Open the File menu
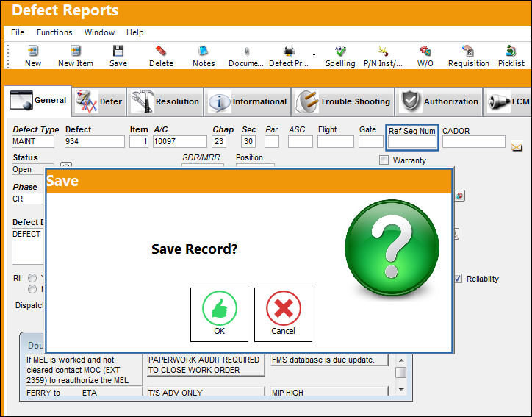Image resolution: width=532 pixels, height=417 pixels. 18,32
